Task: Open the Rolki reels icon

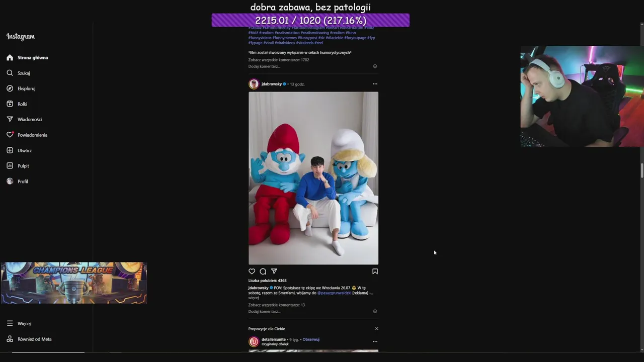Action: [x=10, y=104]
